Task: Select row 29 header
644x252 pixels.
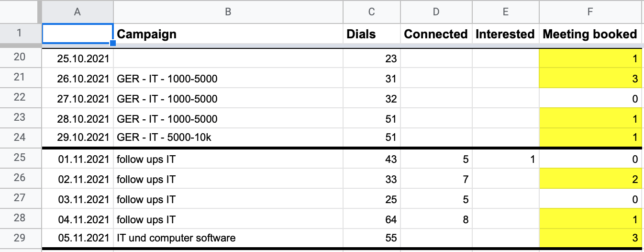Action: [20, 238]
